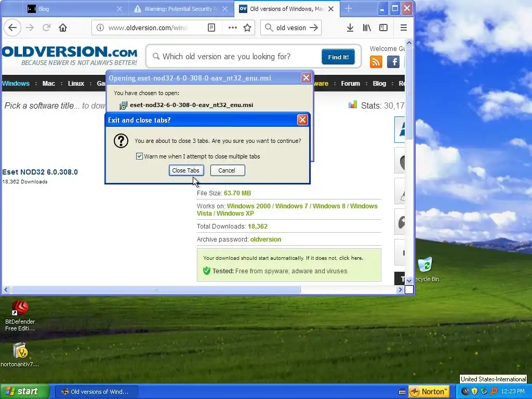Open the Firefox hamburger menu
Screen dimensions: 532x399
[403, 28]
